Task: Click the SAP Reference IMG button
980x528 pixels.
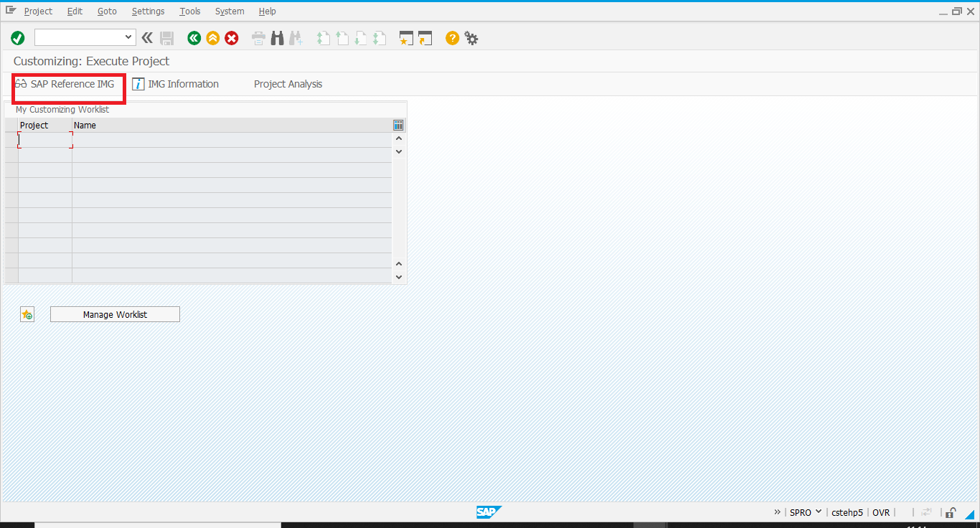Action: point(65,84)
